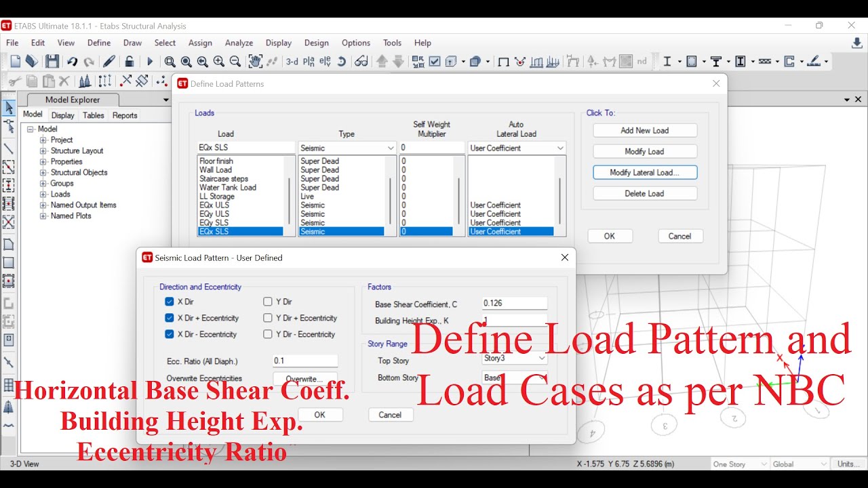Click the ETABS download arrow icon

pos(856,43)
